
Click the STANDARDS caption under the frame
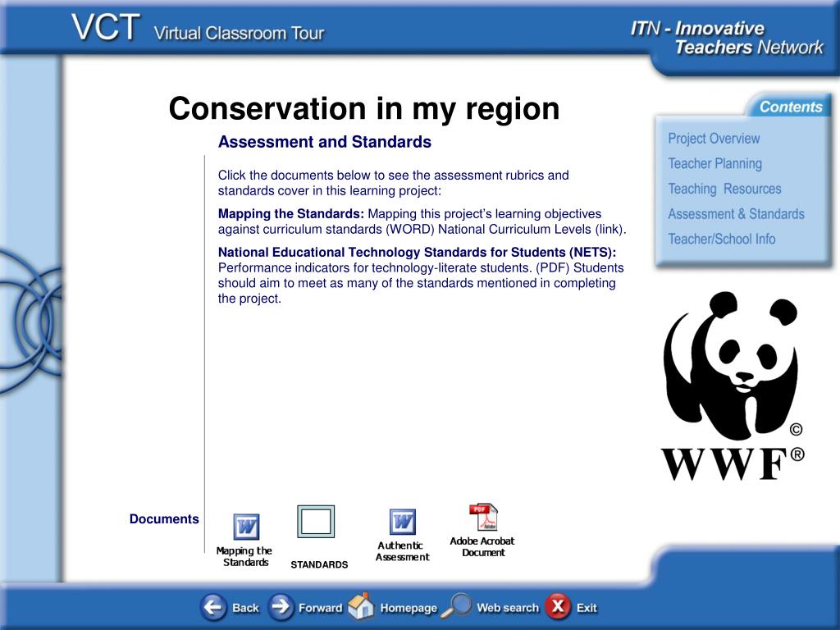tap(319, 564)
